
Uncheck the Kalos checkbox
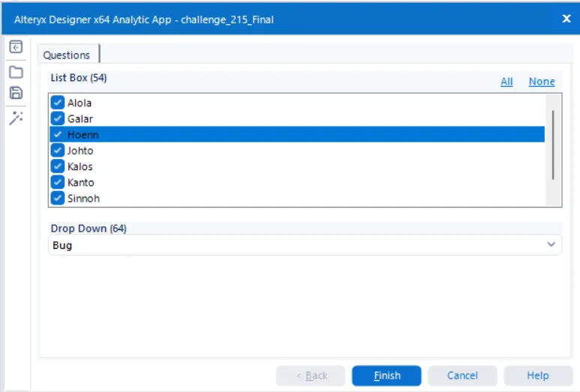coord(58,166)
